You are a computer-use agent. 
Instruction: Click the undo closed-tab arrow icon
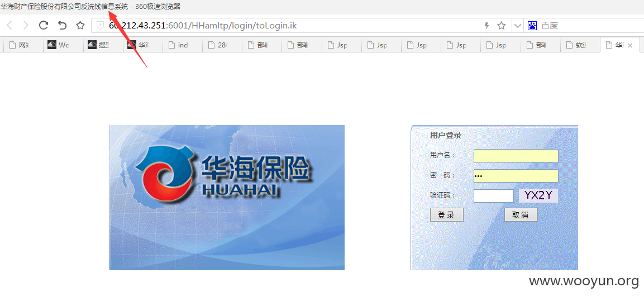tap(62, 26)
